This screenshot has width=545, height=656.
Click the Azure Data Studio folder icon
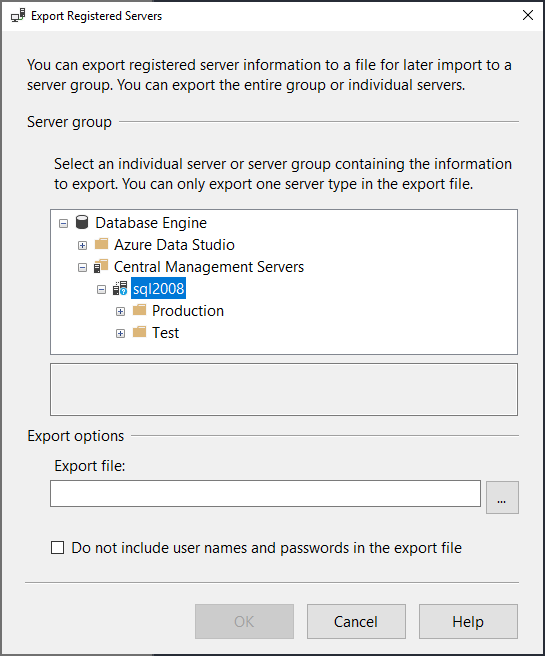point(102,244)
